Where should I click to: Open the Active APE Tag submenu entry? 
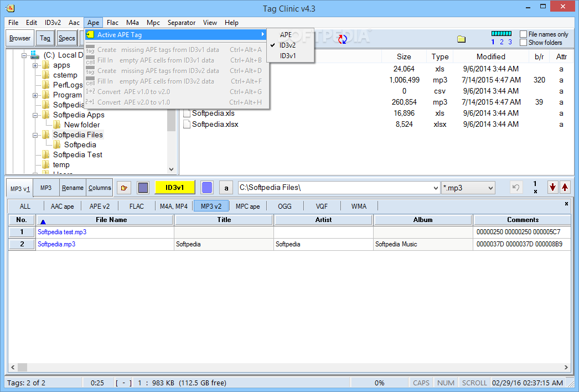tap(176, 35)
